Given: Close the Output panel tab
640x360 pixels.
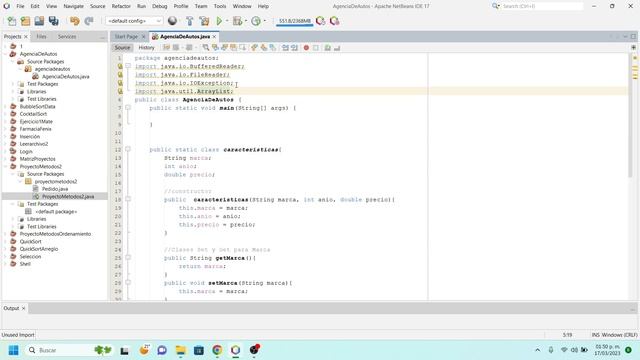Looking at the screenshot, I should pyautogui.click(x=23, y=308).
